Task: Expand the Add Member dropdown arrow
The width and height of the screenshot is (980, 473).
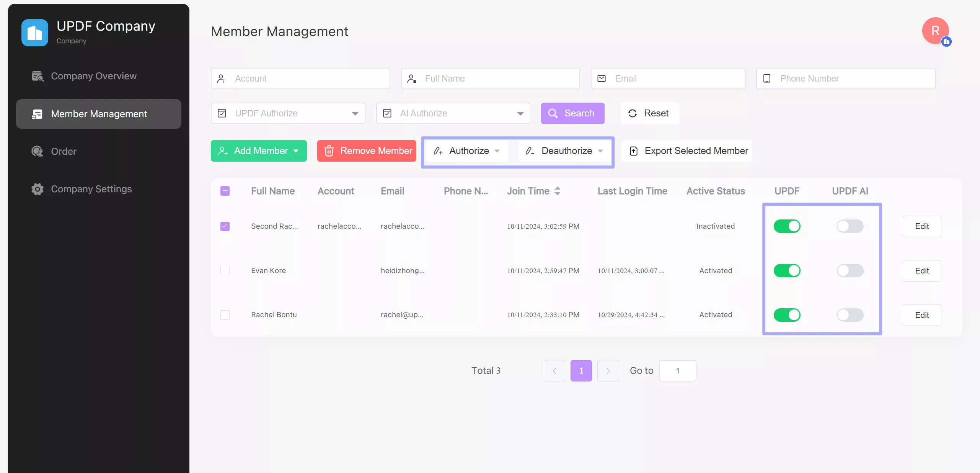Action: tap(296, 151)
